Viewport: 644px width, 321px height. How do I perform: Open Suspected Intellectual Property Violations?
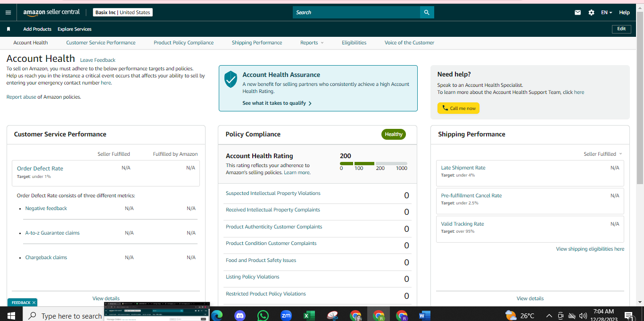pos(273,193)
